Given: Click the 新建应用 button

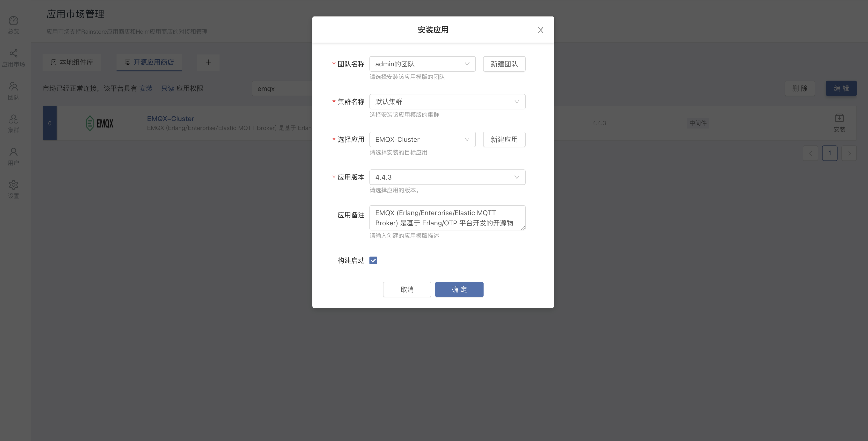Looking at the screenshot, I should point(504,139).
